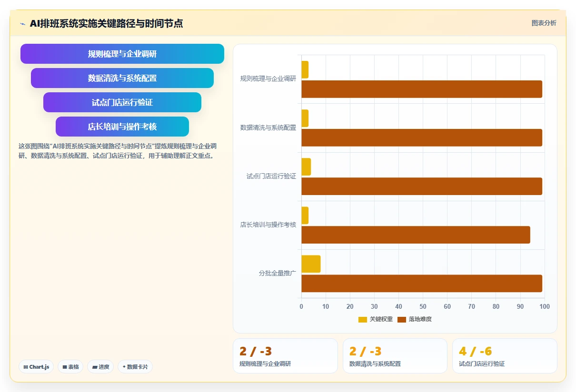The height and width of the screenshot is (392, 576).
Task: Select the 试点门店运行验证 funnel stage
Action: coord(122,102)
